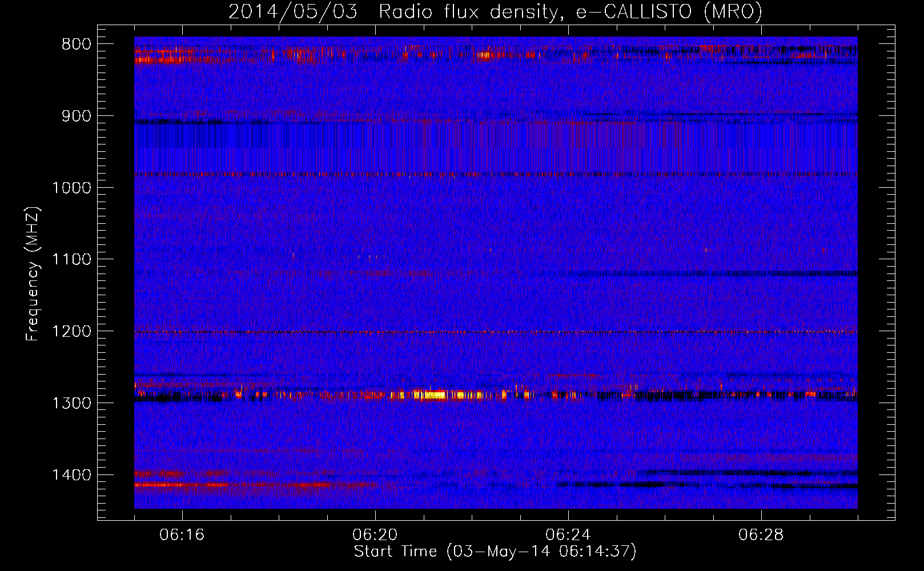Screen dimensions: 924x571
Task: Click the "Frequency (MHZ)" axis label
Action: (x=33, y=274)
